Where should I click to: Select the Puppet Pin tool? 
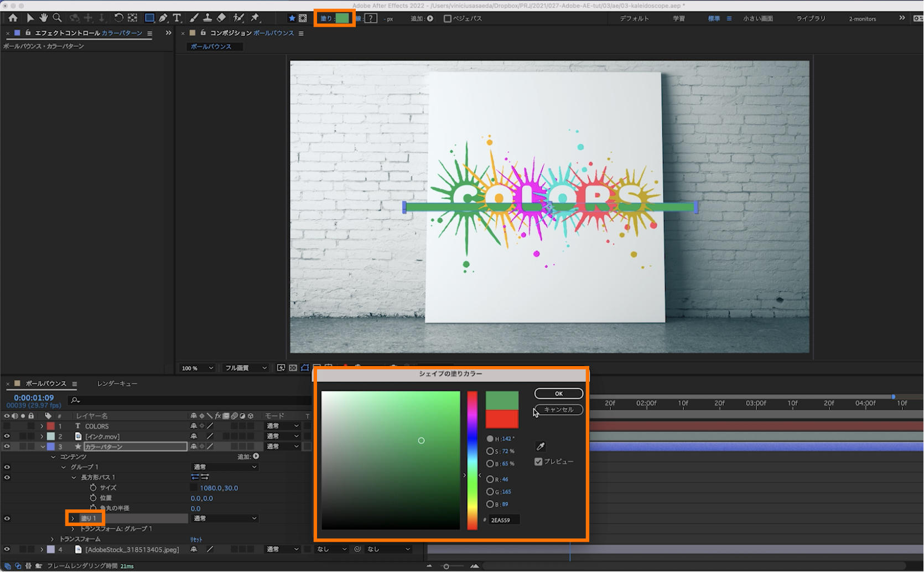coord(255,18)
